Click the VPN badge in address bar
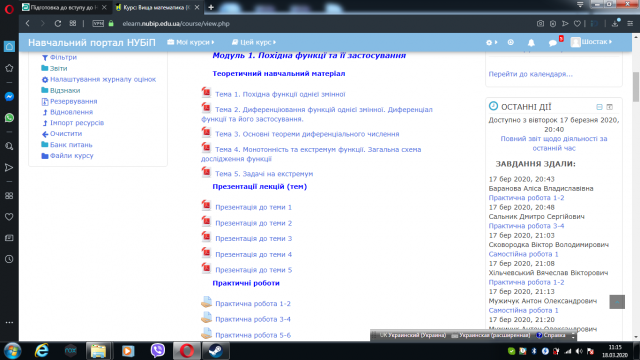 coord(98,24)
